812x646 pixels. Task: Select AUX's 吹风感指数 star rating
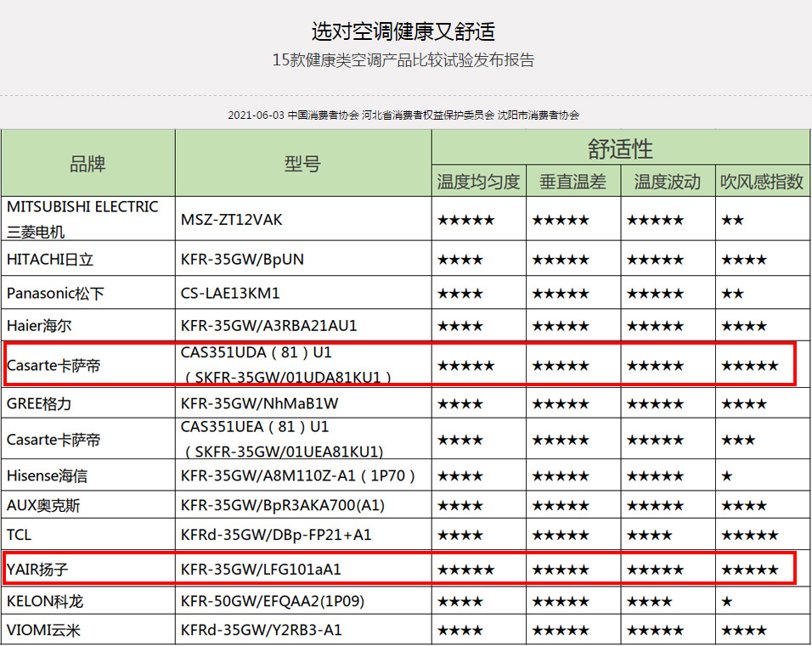(x=744, y=506)
